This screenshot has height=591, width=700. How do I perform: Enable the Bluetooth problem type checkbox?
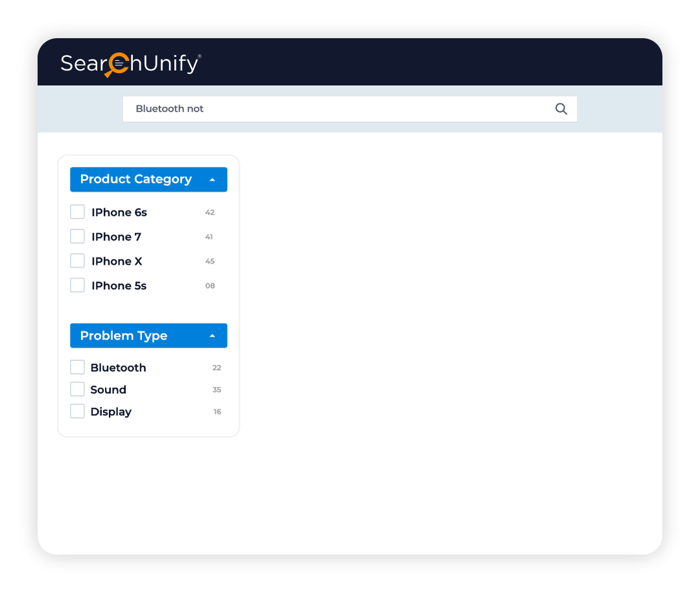pos(77,367)
